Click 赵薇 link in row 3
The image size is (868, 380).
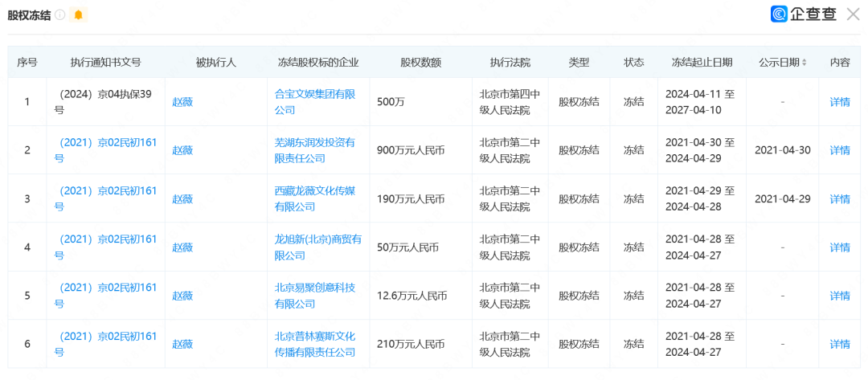(x=182, y=199)
